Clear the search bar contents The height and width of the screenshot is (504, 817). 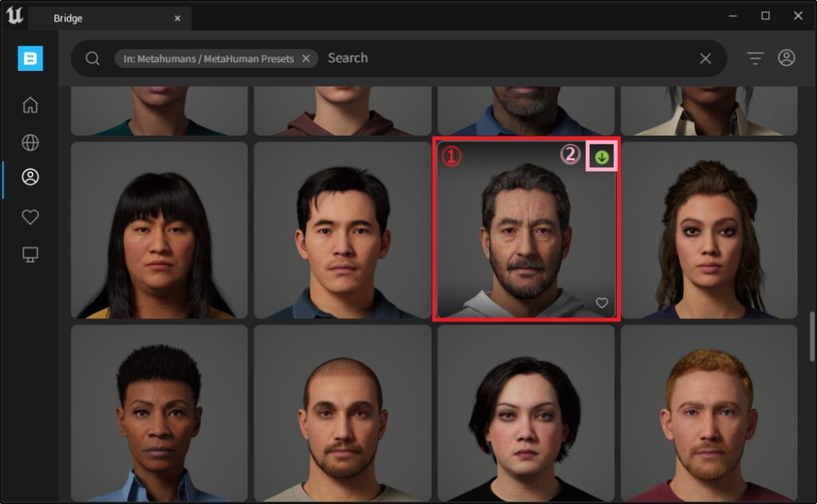coord(705,58)
